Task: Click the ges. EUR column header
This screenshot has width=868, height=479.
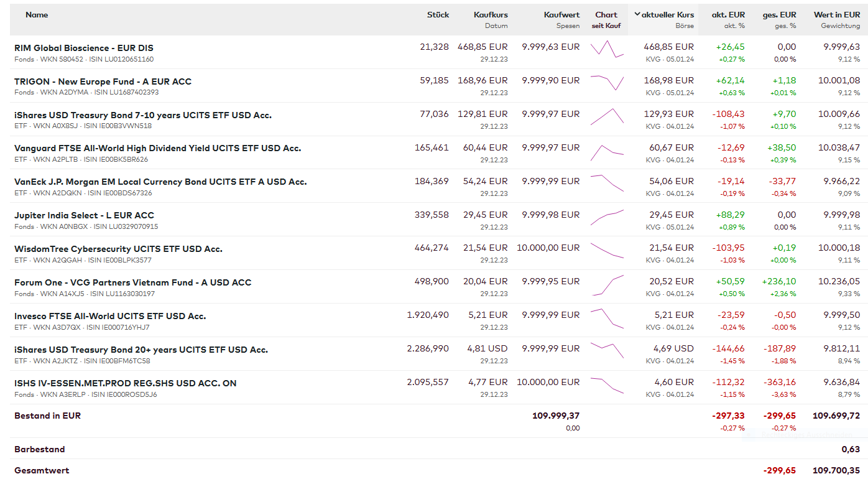Action: (779, 15)
